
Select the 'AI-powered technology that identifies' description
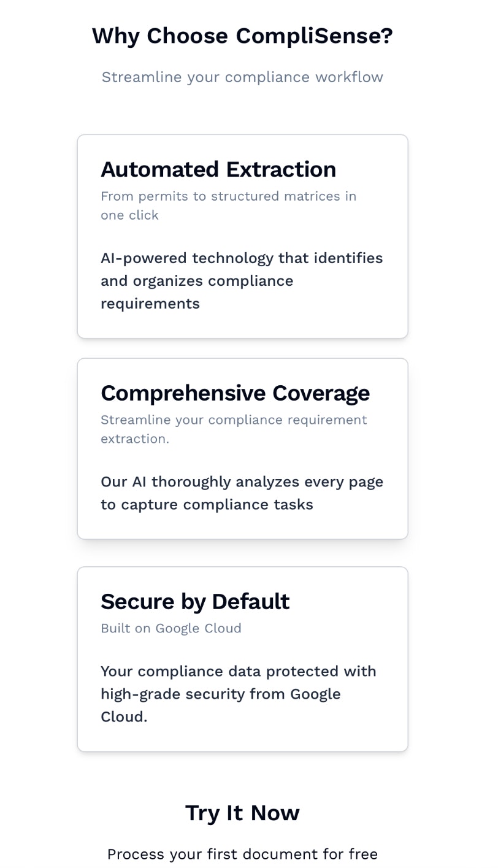242,258
